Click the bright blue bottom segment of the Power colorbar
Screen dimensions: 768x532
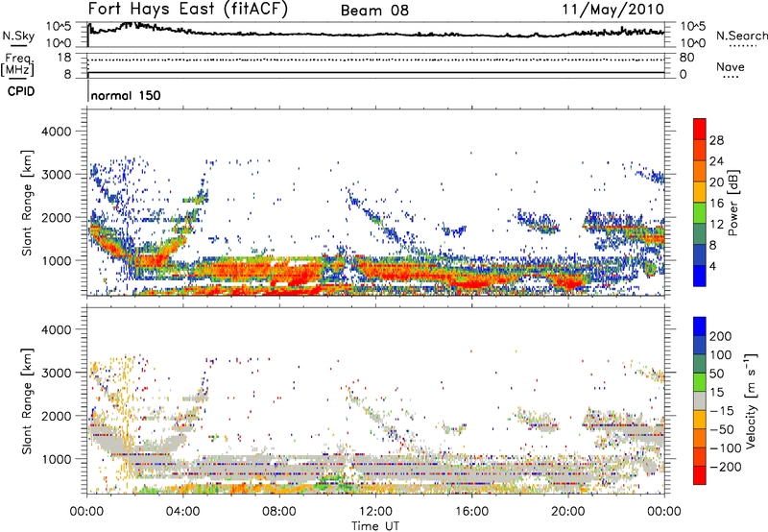(700, 276)
